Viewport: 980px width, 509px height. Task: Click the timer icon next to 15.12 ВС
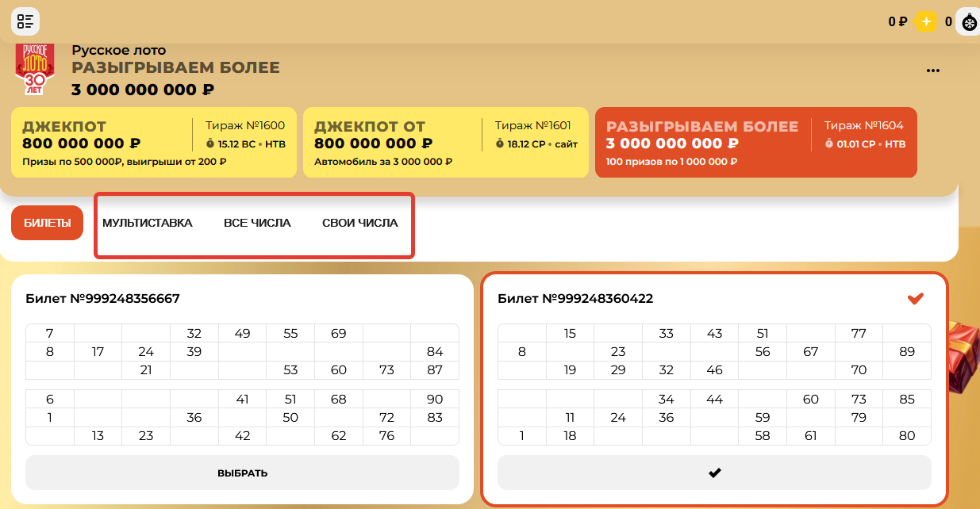(210, 144)
